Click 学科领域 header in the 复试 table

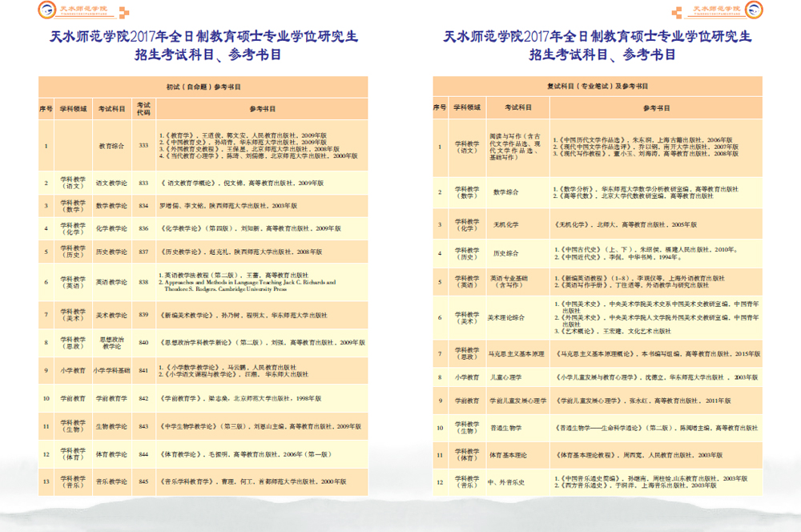[467, 107]
